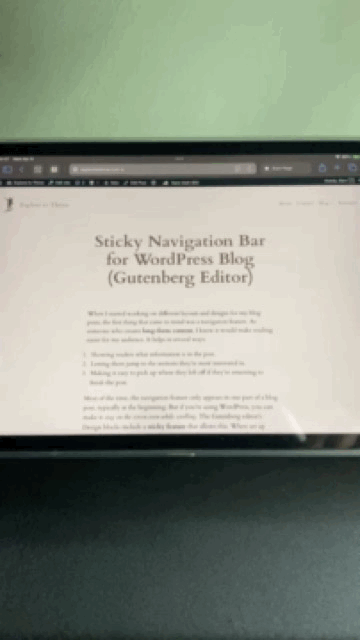Go back with the browser back arrow
This screenshot has width=360, height=640.
(x=22, y=169)
